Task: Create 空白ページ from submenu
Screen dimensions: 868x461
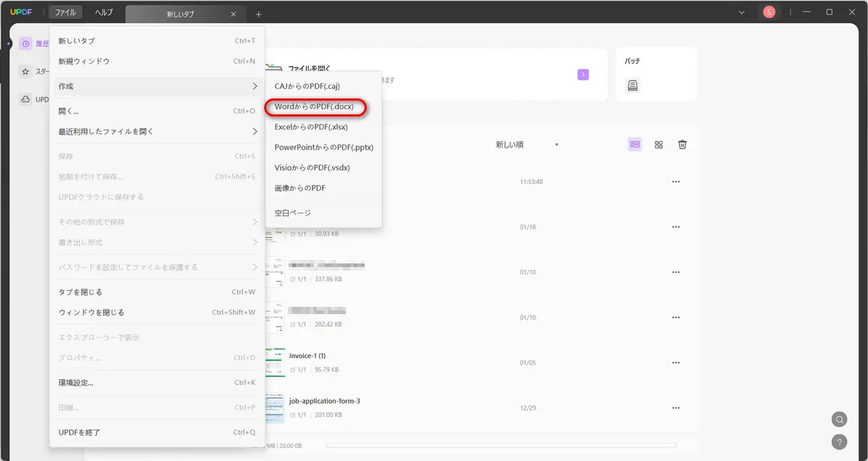Action: coord(323,213)
